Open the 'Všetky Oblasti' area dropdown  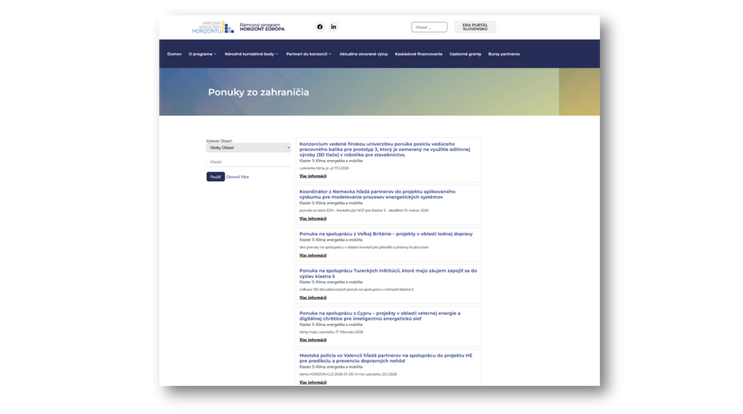[x=248, y=148]
